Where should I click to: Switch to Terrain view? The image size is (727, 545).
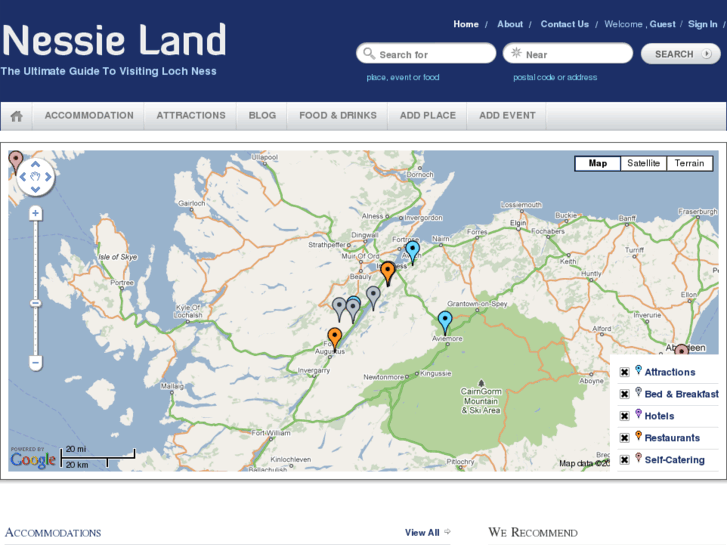[689, 163]
